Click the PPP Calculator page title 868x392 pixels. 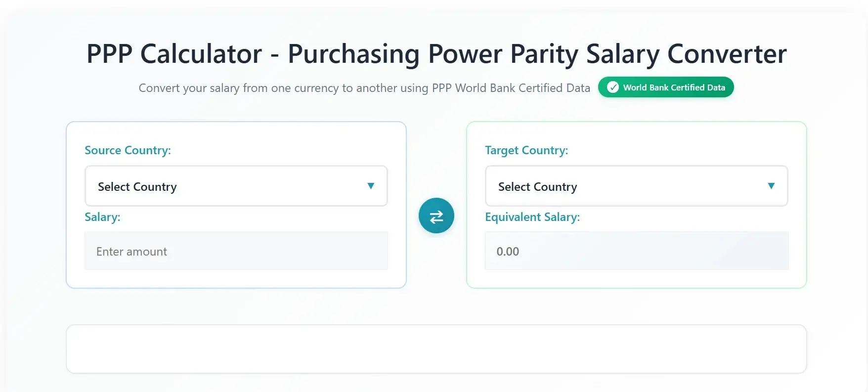pos(436,53)
